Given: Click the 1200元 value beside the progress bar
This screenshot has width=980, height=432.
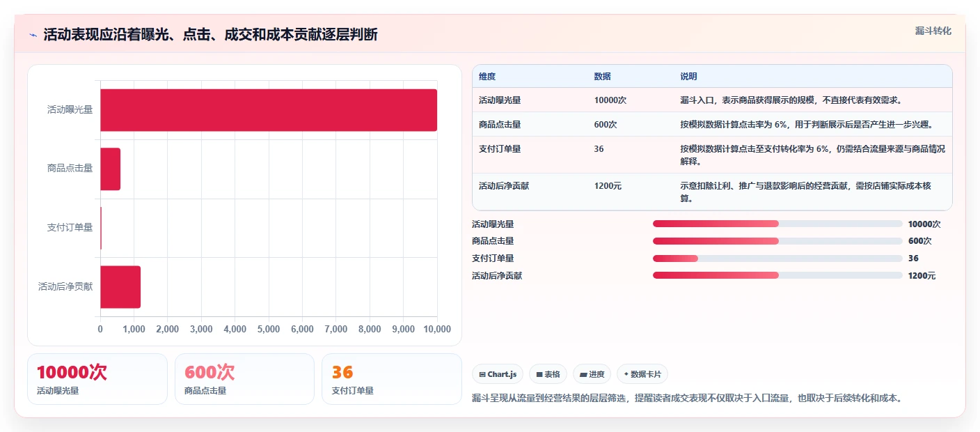Looking at the screenshot, I should [x=922, y=276].
